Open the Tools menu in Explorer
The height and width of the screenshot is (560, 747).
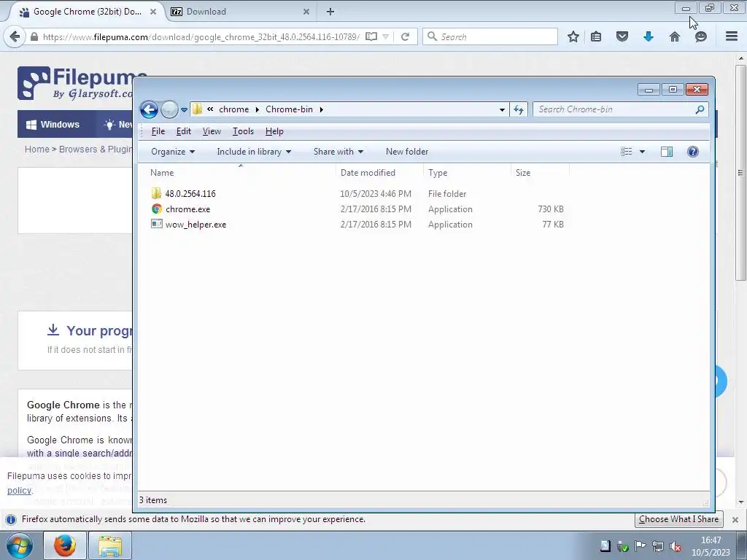(x=243, y=131)
